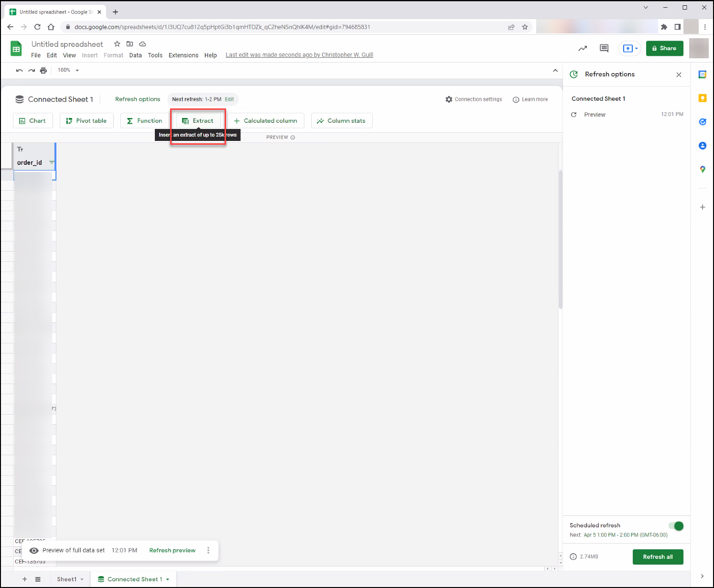Viewport: 714px width, 588px height.
Task: Click the undo icon in toolbar
Action: [x=19, y=70]
